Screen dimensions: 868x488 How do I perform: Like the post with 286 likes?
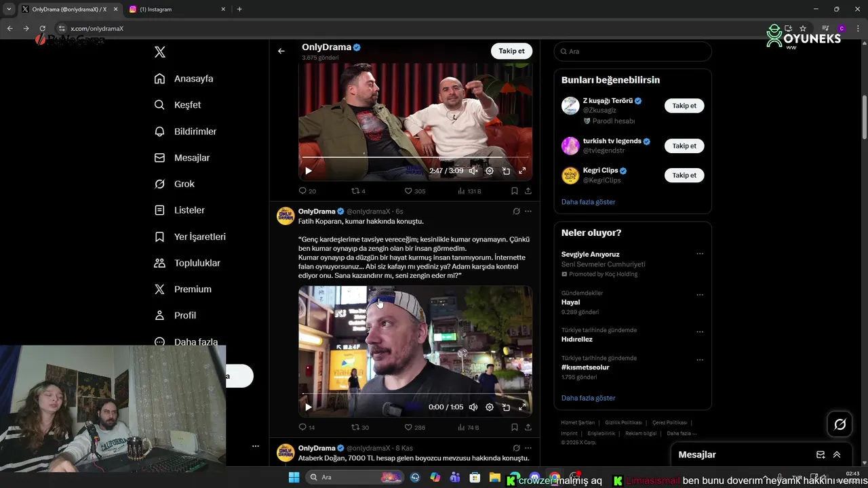[x=414, y=428]
